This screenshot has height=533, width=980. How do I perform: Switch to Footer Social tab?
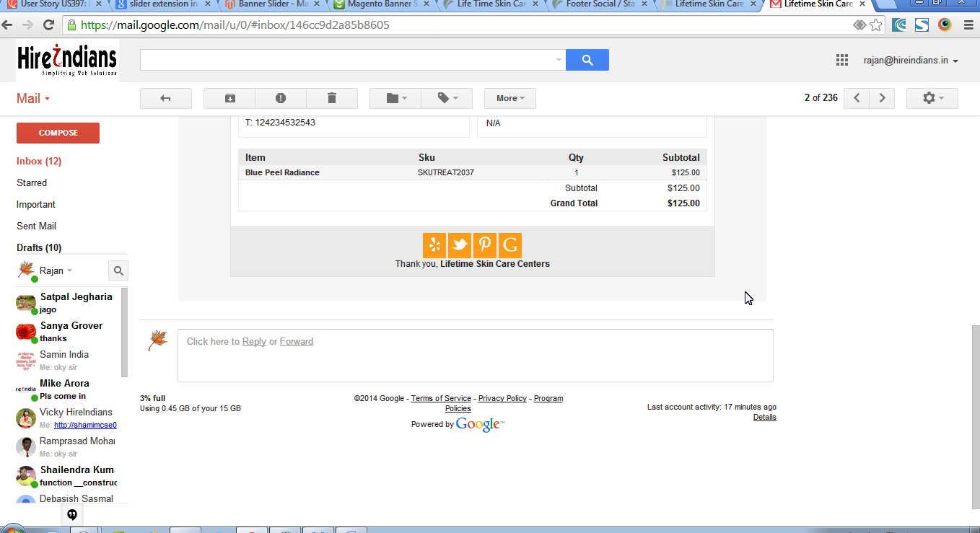click(x=599, y=4)
